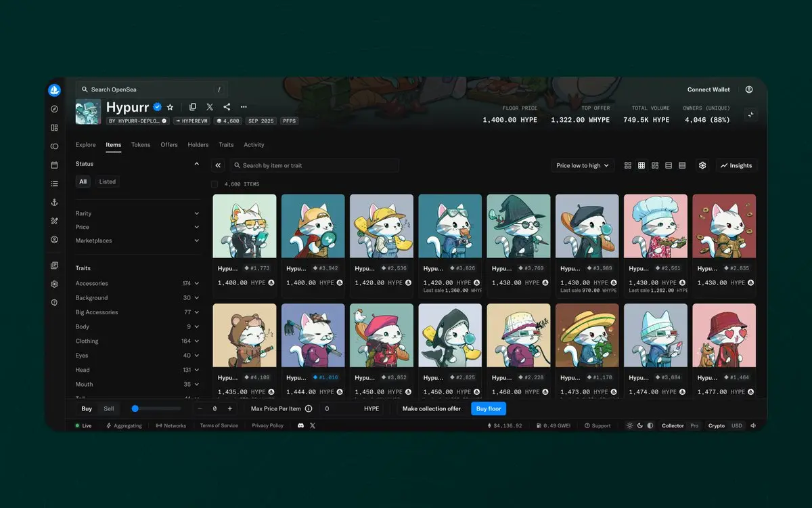The image size is (812, 508).
Task: Expand the Eyes trait
Action: [137, 356]
